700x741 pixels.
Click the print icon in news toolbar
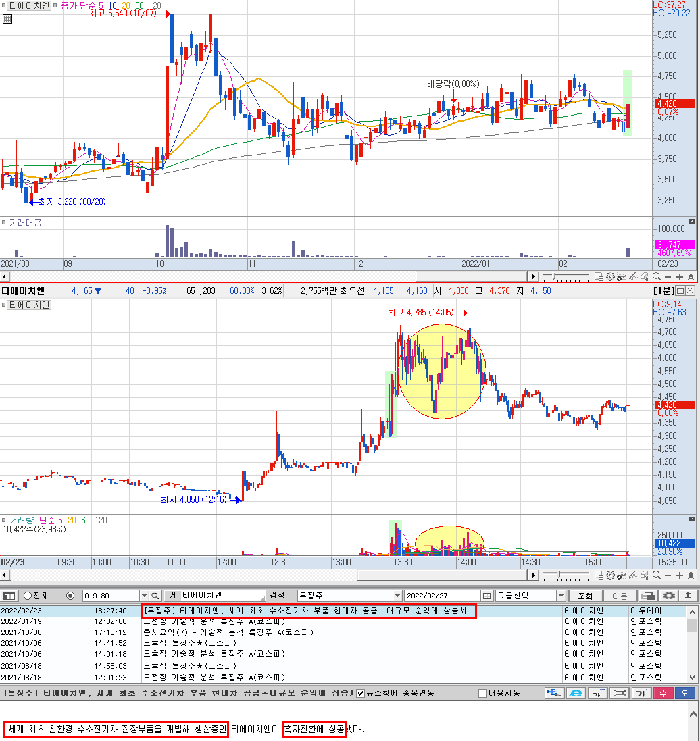click(648, 596)
